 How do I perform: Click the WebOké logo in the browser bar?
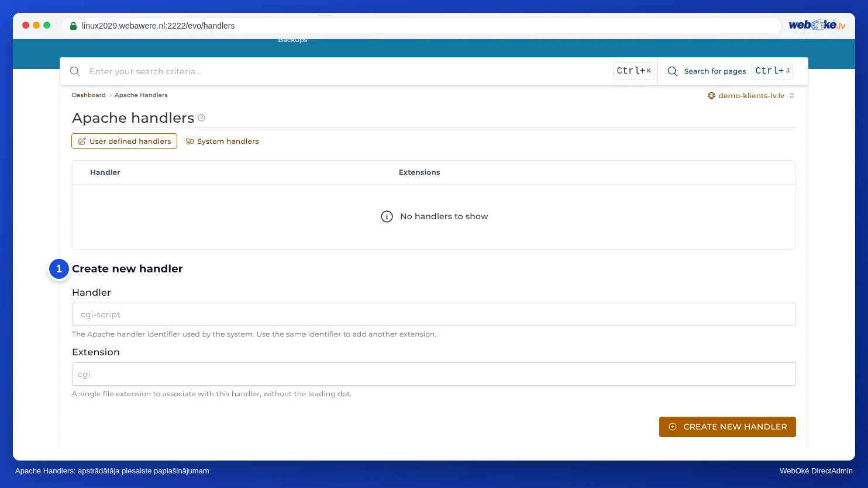817,25
